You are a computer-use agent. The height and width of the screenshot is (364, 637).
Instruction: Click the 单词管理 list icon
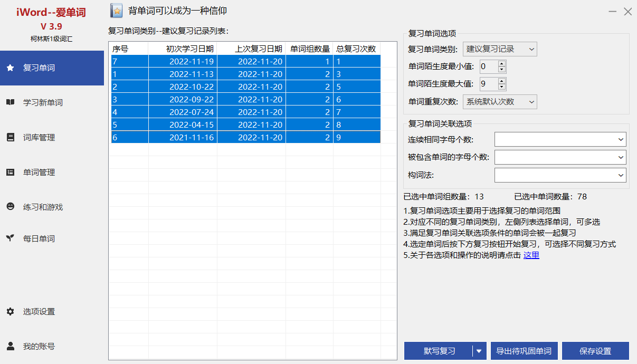tap(10, 173)
